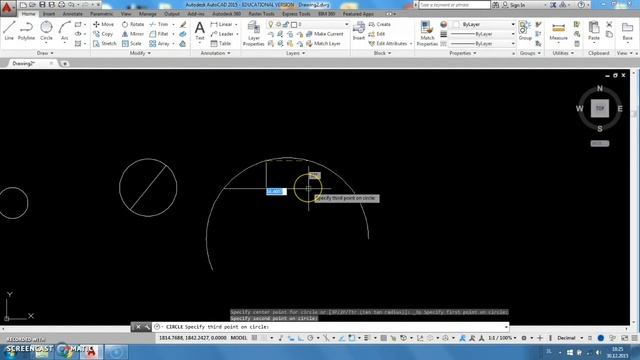
Task: Click the Insert block icon
Action: point(359,31)
